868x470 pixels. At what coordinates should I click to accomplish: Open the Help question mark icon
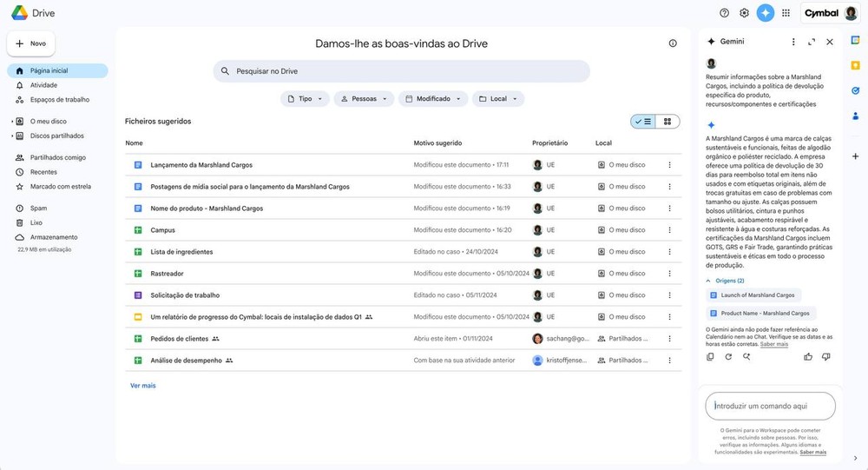pos(724,13)
